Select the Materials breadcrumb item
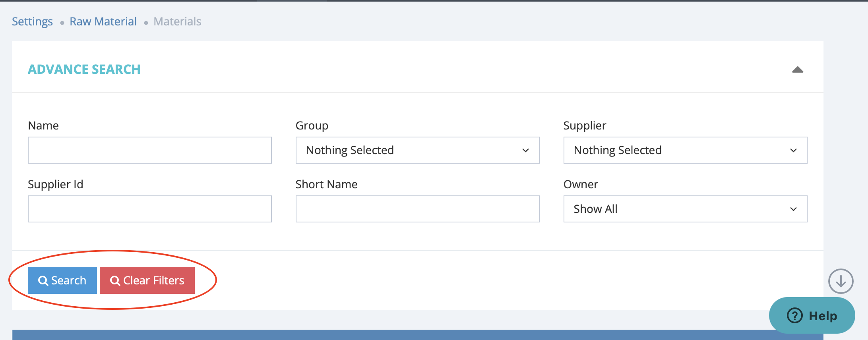The image size is (868, 340). coord(177,21)
